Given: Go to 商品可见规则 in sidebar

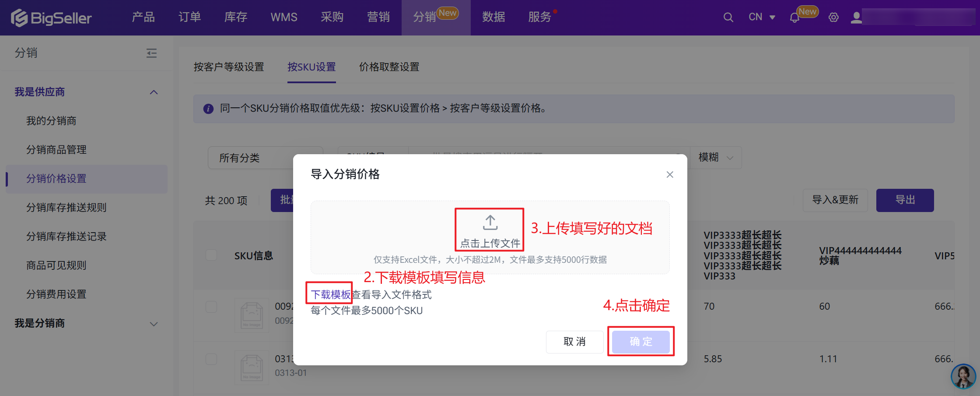Looking at the screenshot, I should click(56, 265).
